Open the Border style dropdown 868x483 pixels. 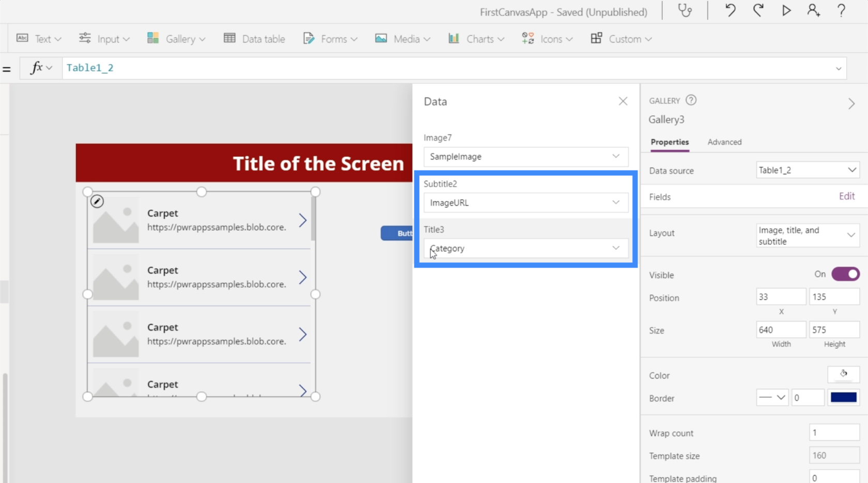point(772,398)
